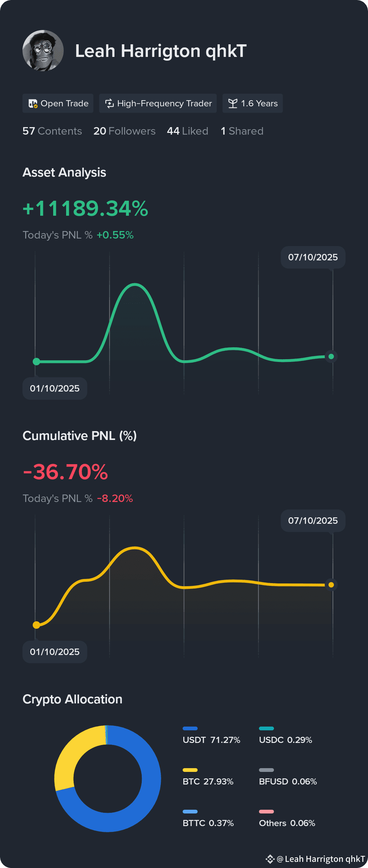Click the High-Frequency Trader swap icon
This screenshot has height=868, width=368.
tap(109, 104)
